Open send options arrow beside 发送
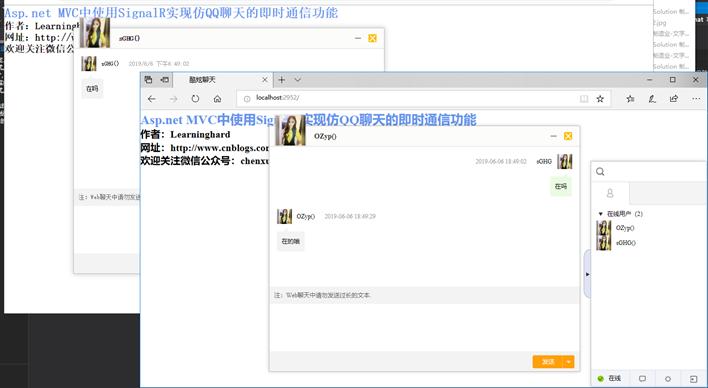 pyautogui.click(x=568, y=362)
